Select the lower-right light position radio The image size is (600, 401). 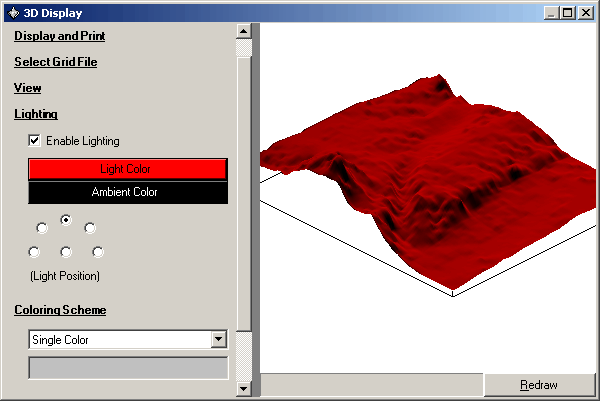[x=98, y=252]
